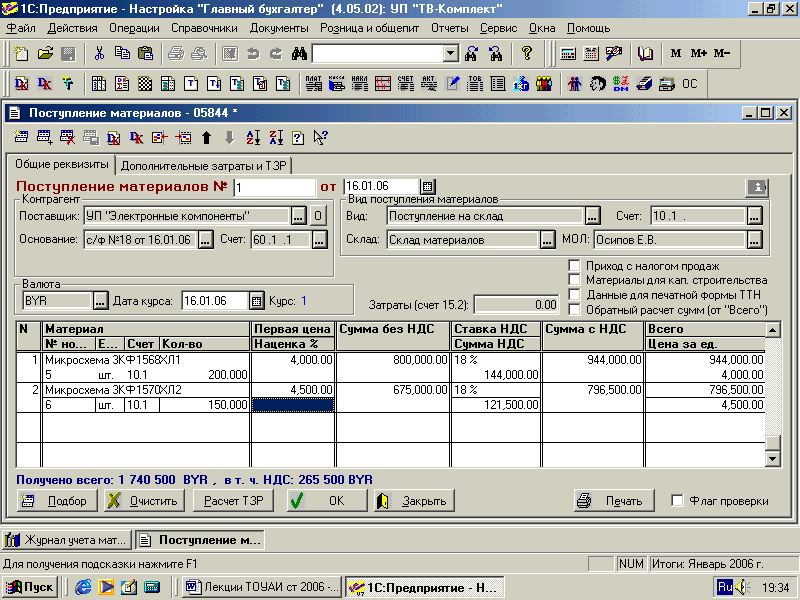Click the Закрыть button
Viewport: 800px width, 600px height.
tap(414, 501)
